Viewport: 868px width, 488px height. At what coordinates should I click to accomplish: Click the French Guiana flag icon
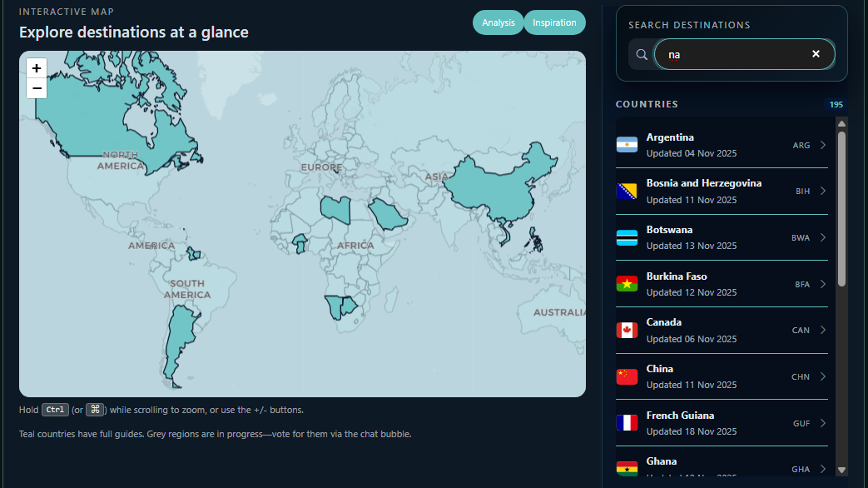627,423
